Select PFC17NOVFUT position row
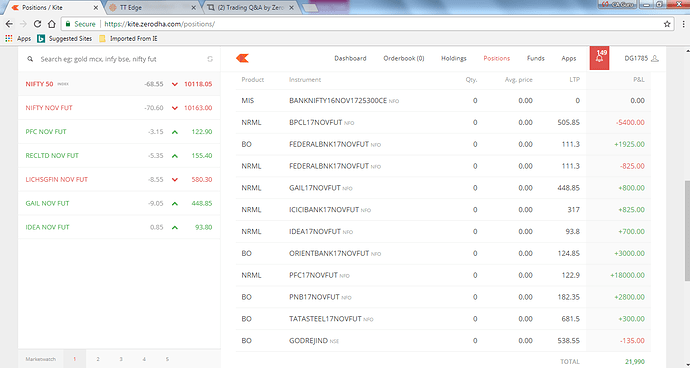 [443, 275]
